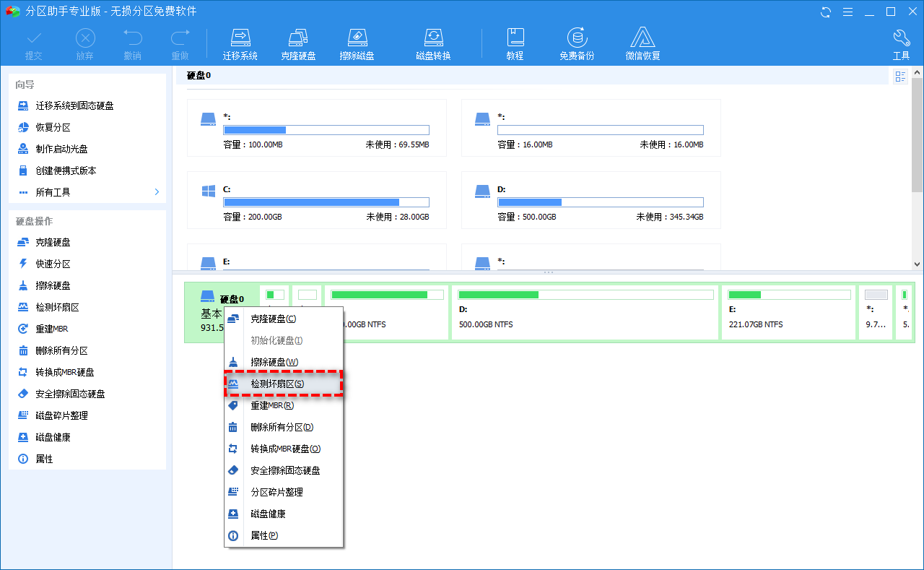This screenshot has width=924, height=570.
Task: Open the 工具 tools menu
Action: (901, 44)
